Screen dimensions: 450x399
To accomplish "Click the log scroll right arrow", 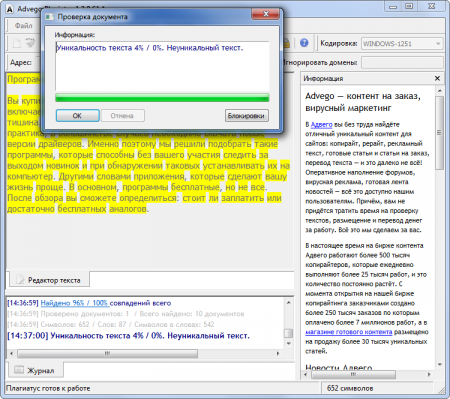I will 278,353.
